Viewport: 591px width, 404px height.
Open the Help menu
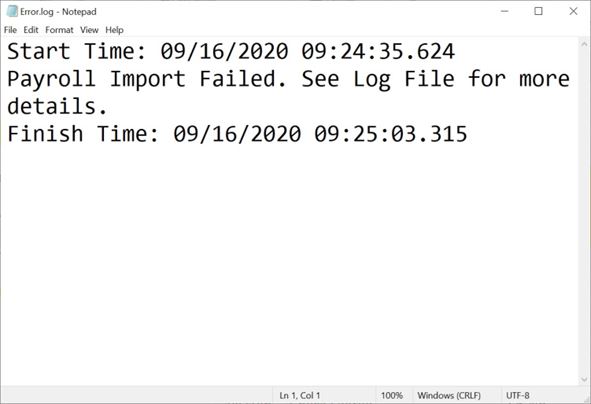[114, 30]
